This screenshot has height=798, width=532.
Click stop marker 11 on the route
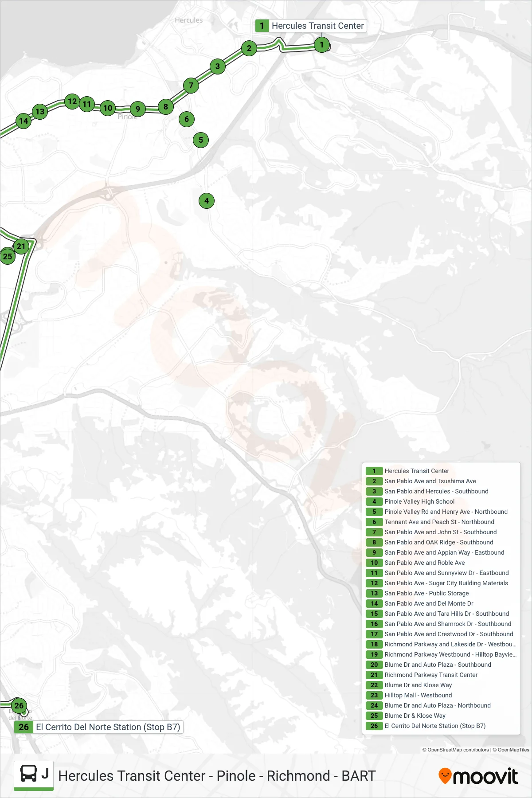tap(87, 104)
